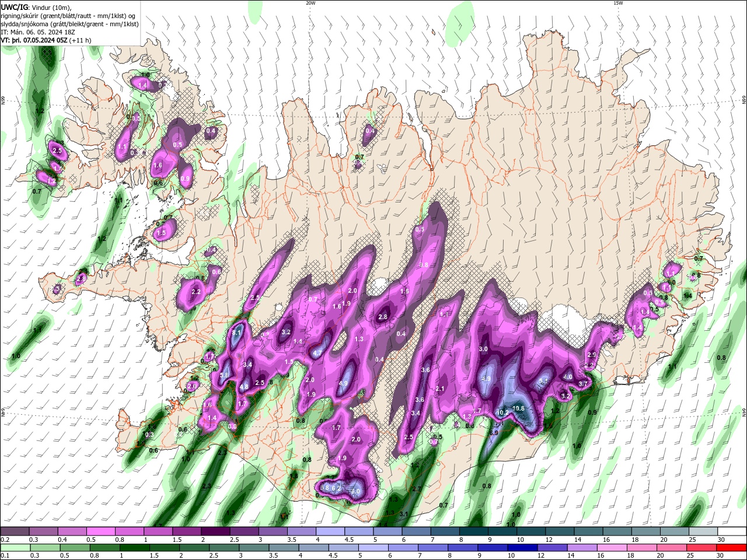This screenshot has width=747, height=560.
Task: Pick the snow legend swatch from 4 to 4.5
Action: click(330, 531)
